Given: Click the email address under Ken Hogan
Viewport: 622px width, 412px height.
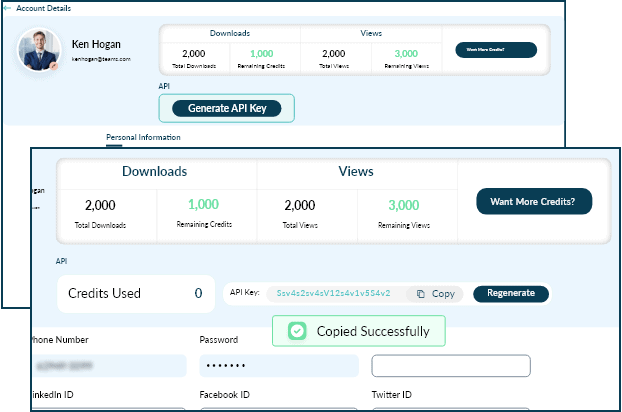Looking at the screenshot, I should click(101, 59).
